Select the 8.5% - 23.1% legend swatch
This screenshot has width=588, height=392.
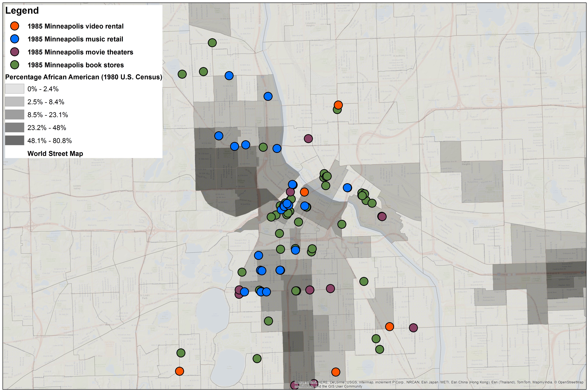point(15,115)
